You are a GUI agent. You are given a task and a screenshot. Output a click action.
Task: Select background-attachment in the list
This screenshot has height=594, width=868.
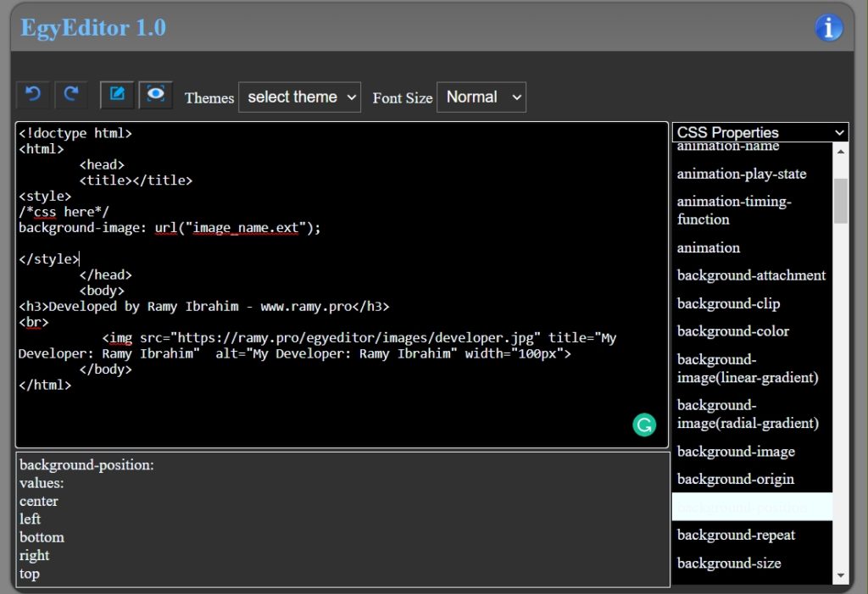(x=751, y=275)
